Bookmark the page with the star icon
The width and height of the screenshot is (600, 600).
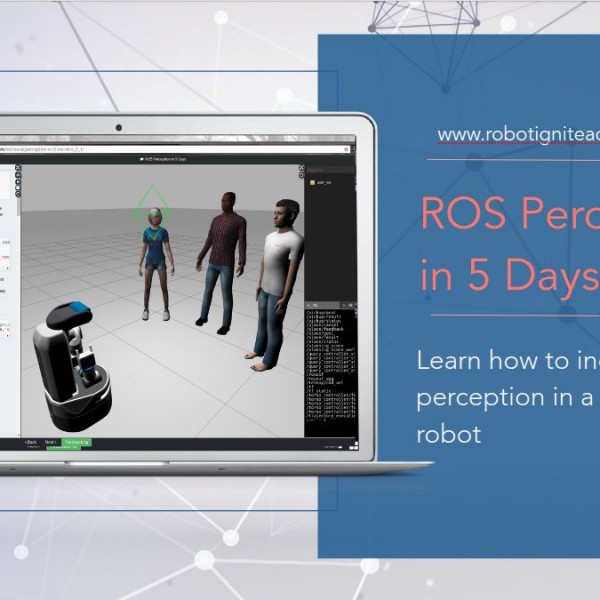click(347, 149)
